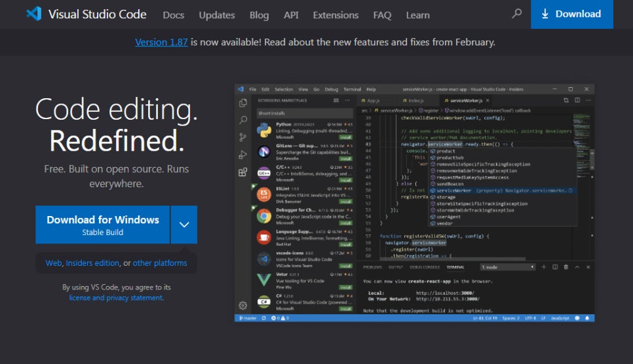This screenshot has width=633, height=364.
Task: Click the Python extension logo
Action: 264,130
